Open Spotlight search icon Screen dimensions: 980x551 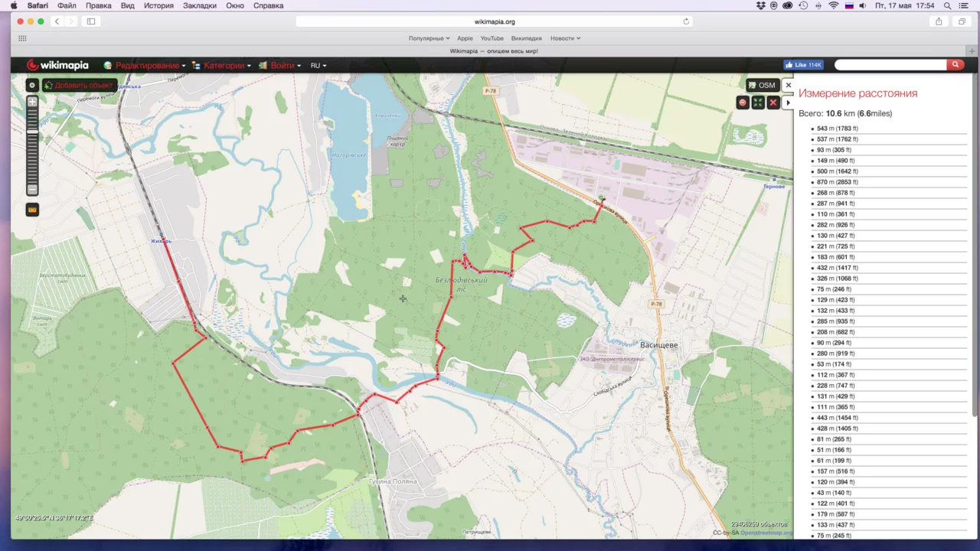pyautogui.click(x=948, y=5)
